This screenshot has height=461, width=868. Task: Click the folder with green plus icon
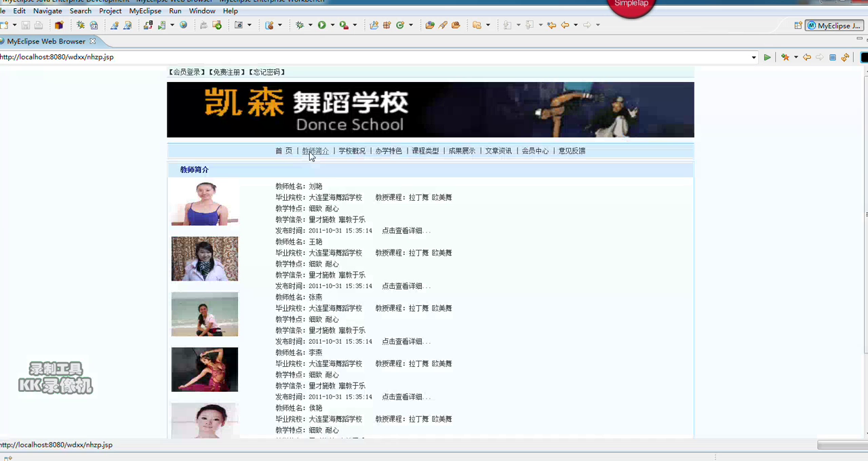click(217, 25)
